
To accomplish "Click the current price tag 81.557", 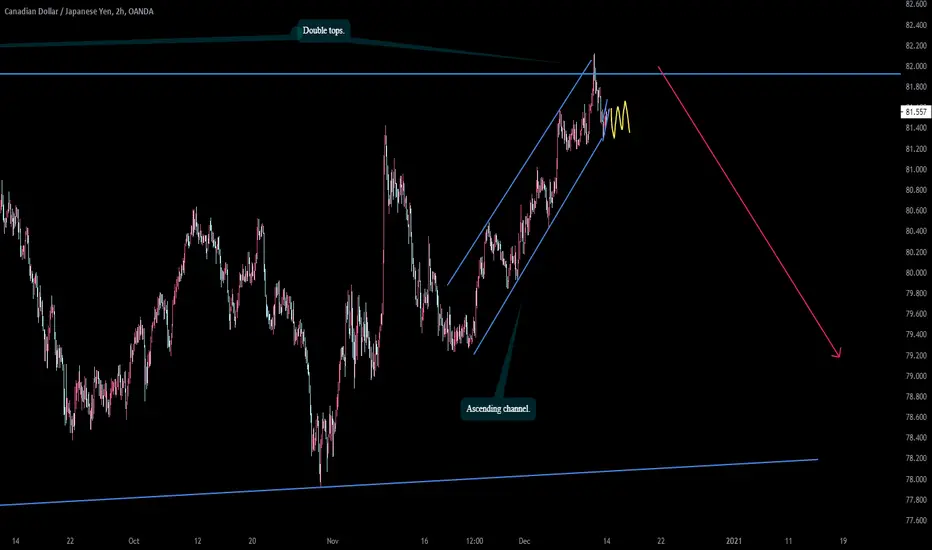I will [915, 112].
